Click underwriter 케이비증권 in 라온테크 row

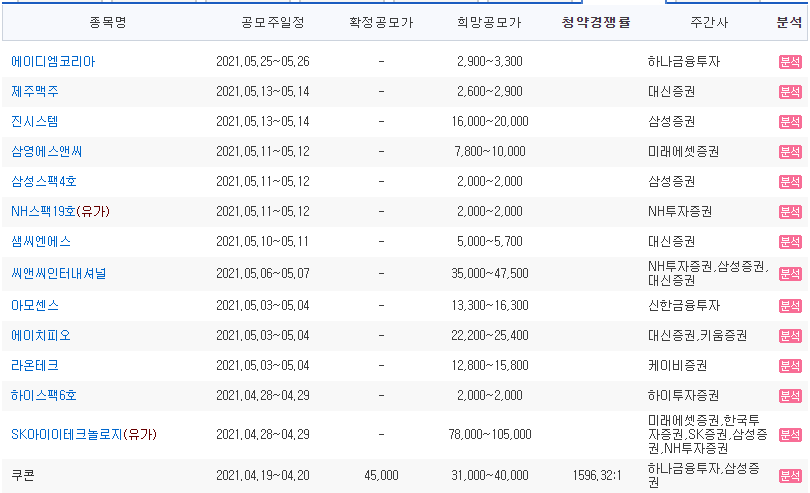pos(677,365)
